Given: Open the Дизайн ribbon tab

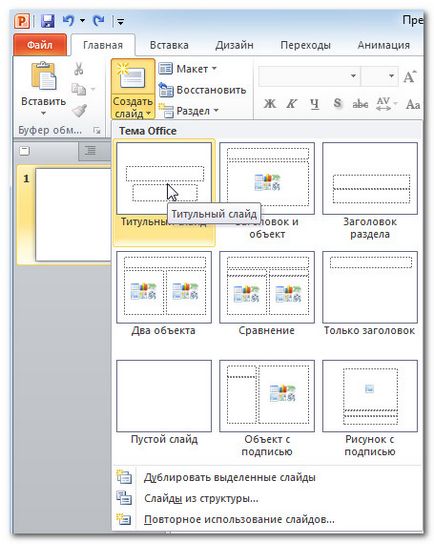Looking at the screenshot, I should pyautogui.click(x=234, y=45).
